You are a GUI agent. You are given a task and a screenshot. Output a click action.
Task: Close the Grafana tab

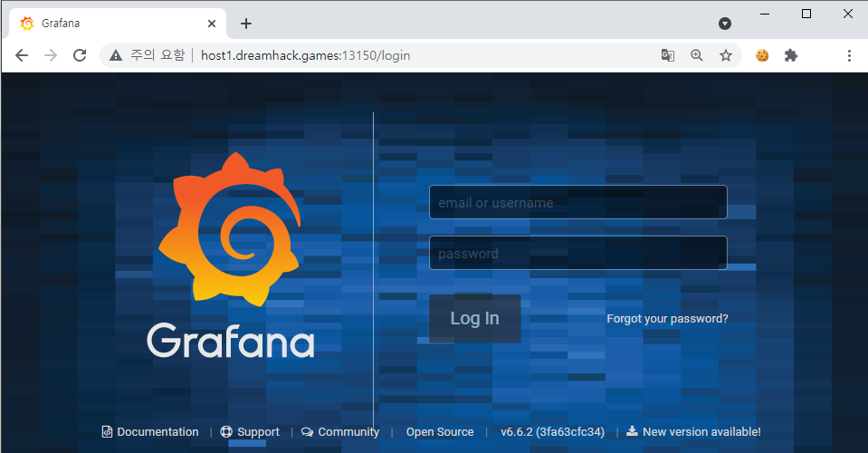click(212, 24)
